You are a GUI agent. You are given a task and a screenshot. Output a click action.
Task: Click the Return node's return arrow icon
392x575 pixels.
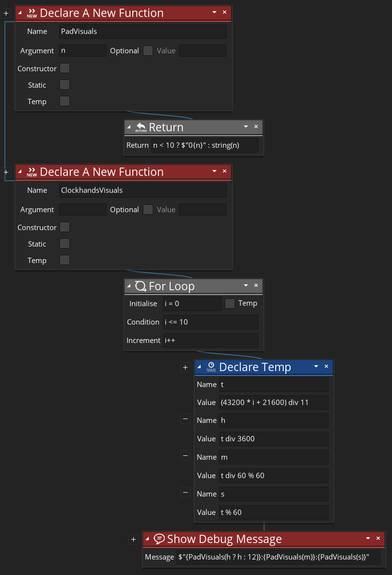tap(141, 127)
